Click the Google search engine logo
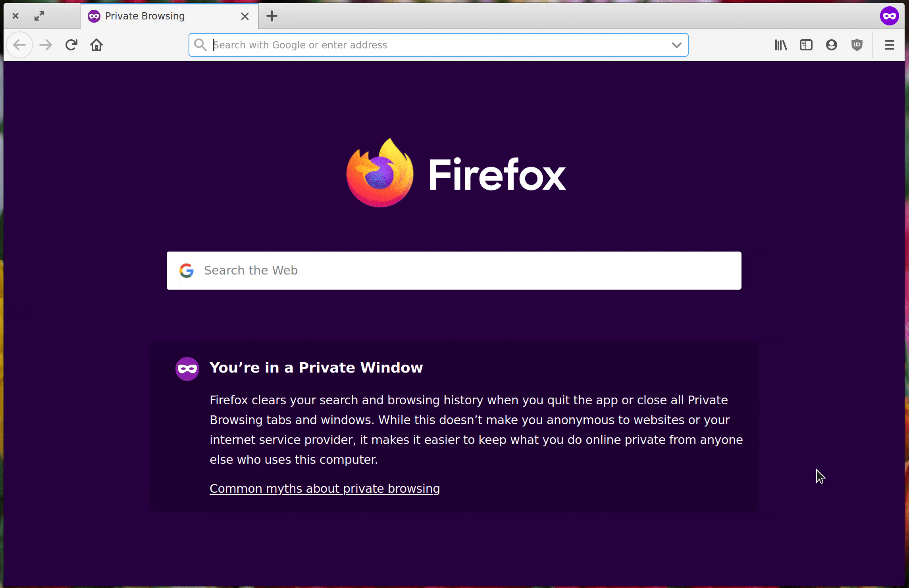Image resolution: width=909 pixels, height=588 pixels. 187,269
